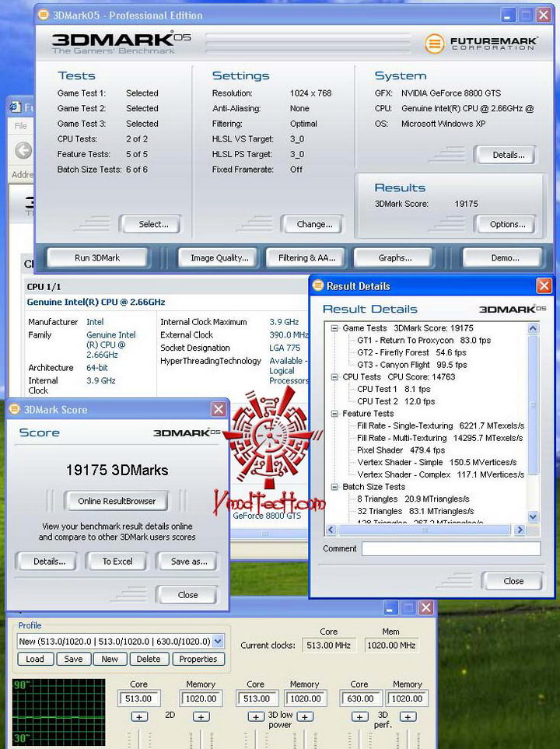Click the scroll up arrow in Result Details
Image resolution: width=560 pixels, height=749 pixels.
pyautogui.click(x=533, y=328)
